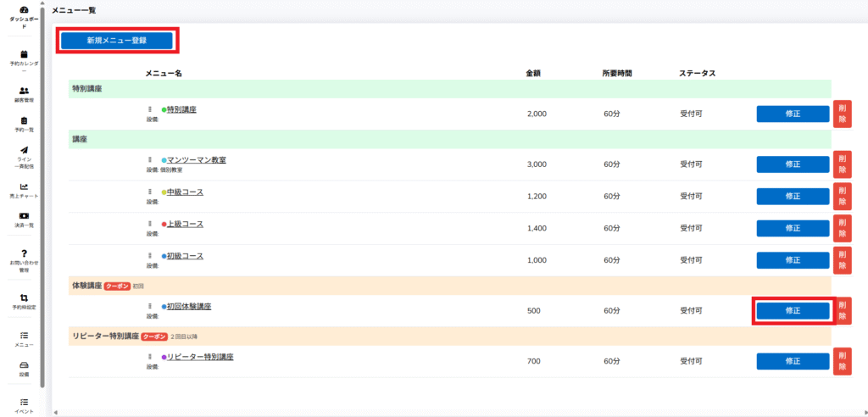
Task: Select ライン一斉配信 paper plane icon
Action: (24, 150)
